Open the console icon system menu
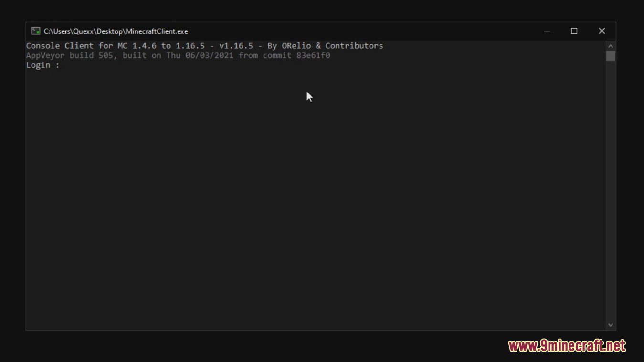This screenshot has width=644, height=362. 35,31
